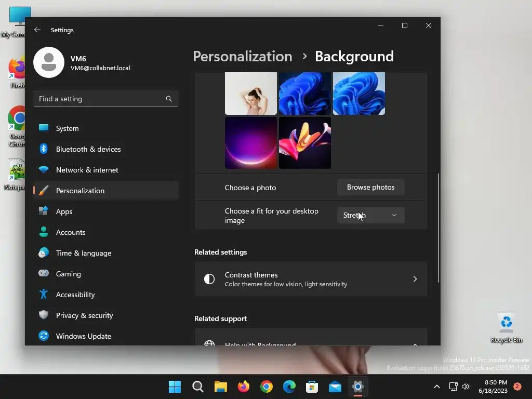Open the notification badge showing 2

[x=517, y=387]
